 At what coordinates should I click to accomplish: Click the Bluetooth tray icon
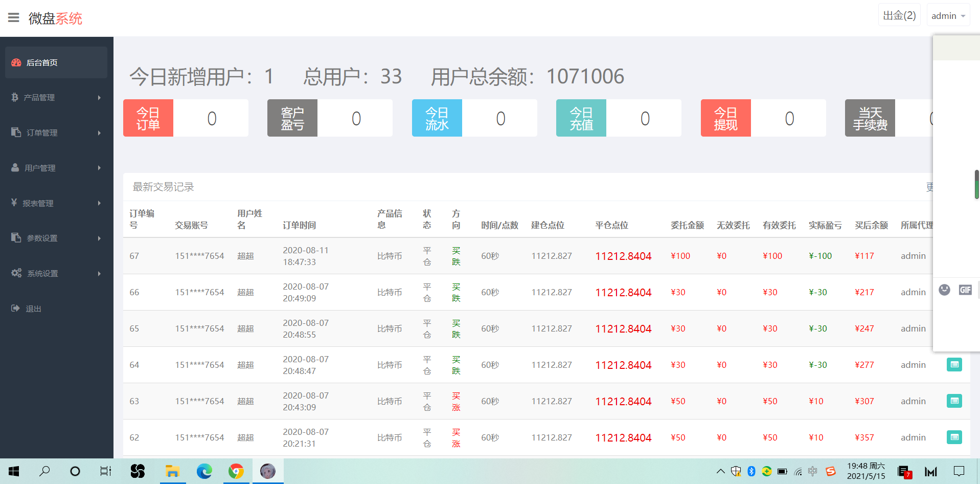click(751, 471)
